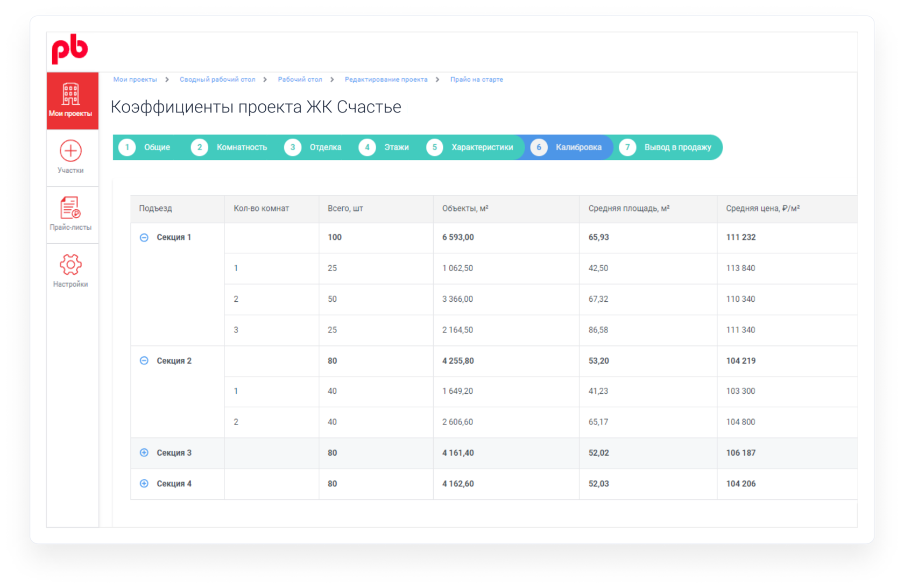Go to step 3 Отделка
This screenshot has width=904, height=588.
tap(314, 147)
